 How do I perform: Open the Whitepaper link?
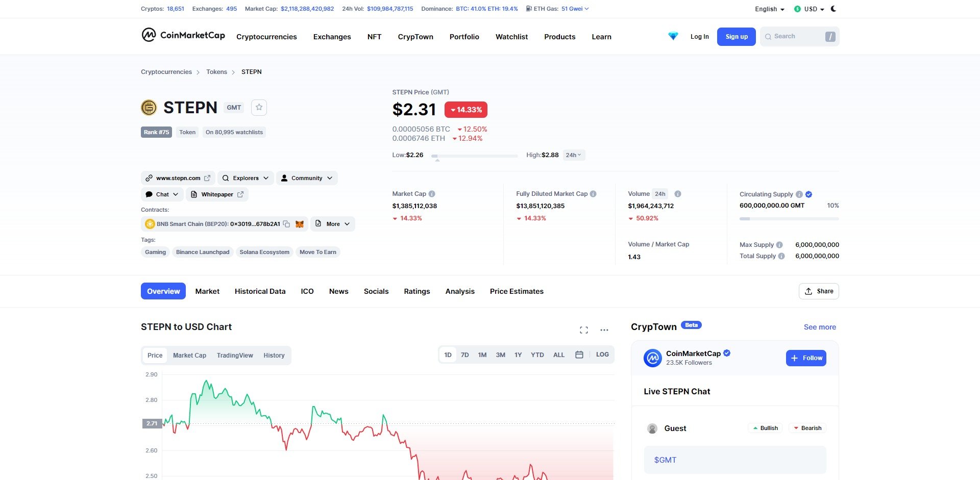tap(217, 194)
